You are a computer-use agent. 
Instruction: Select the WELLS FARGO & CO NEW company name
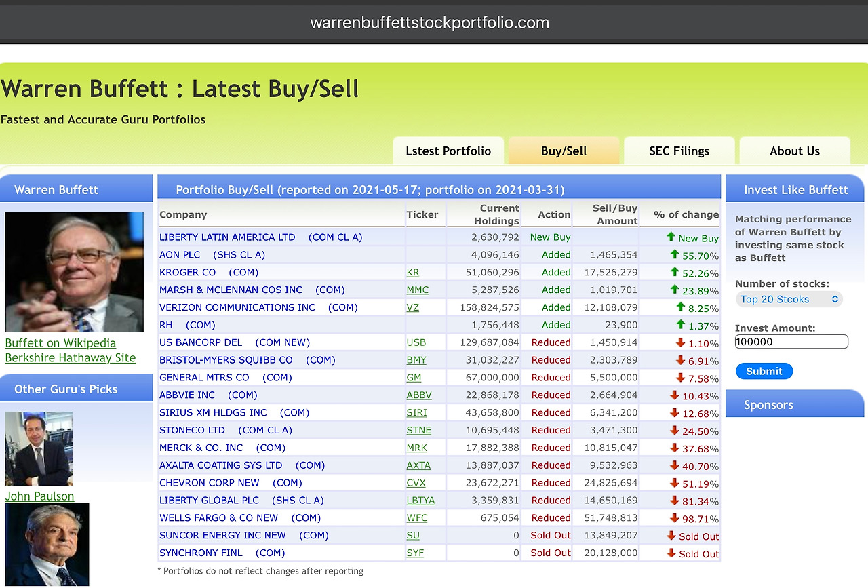(218, 518)
